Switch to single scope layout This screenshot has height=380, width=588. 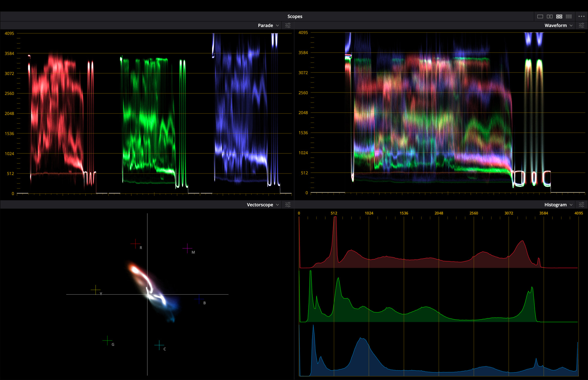[x=540, y=17]
